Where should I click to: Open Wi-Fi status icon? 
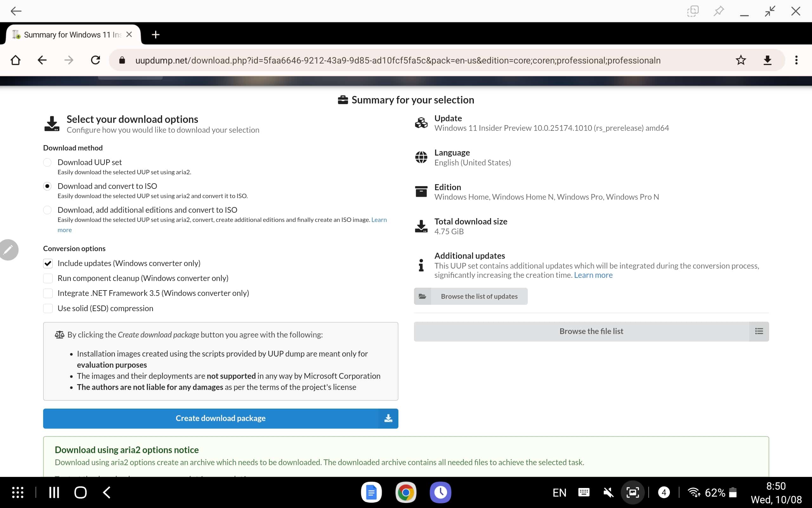click(694, 492)
